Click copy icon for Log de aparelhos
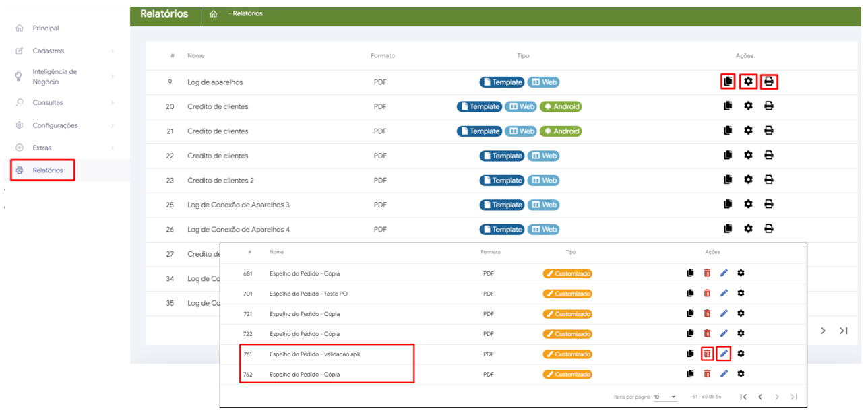Viewport: 868px width, 419px height. [x=727, y=82]
